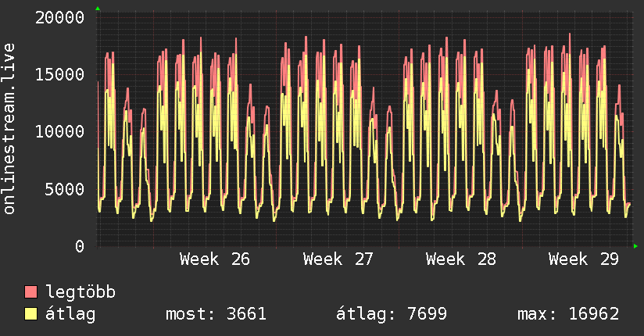Click the 10000 y-axis label
This screenshot has width=644, height=336.
(x=60, y=132)
